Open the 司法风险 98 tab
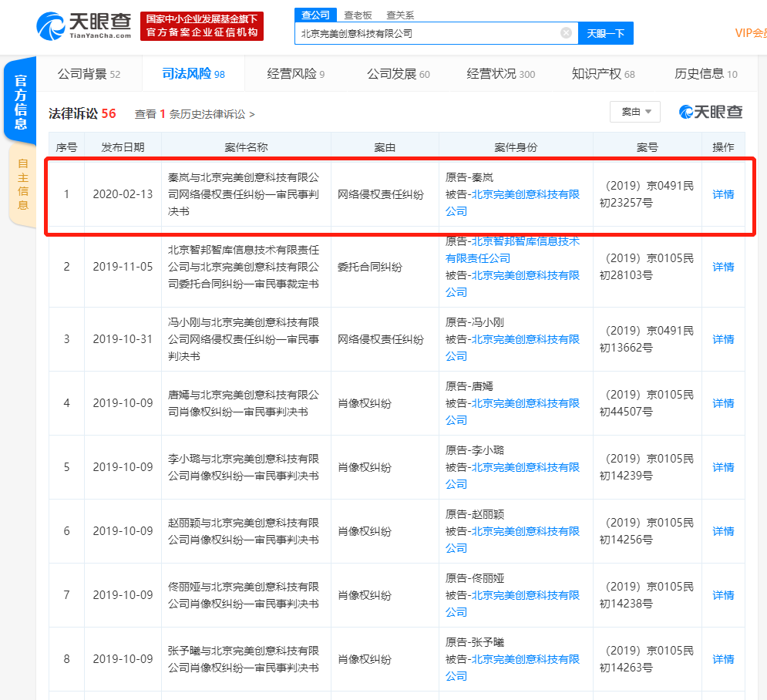 [193, 74]
